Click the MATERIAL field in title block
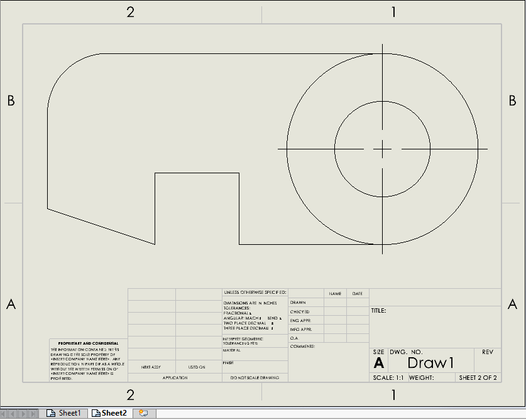526x420 pixels. click(255, 354)
